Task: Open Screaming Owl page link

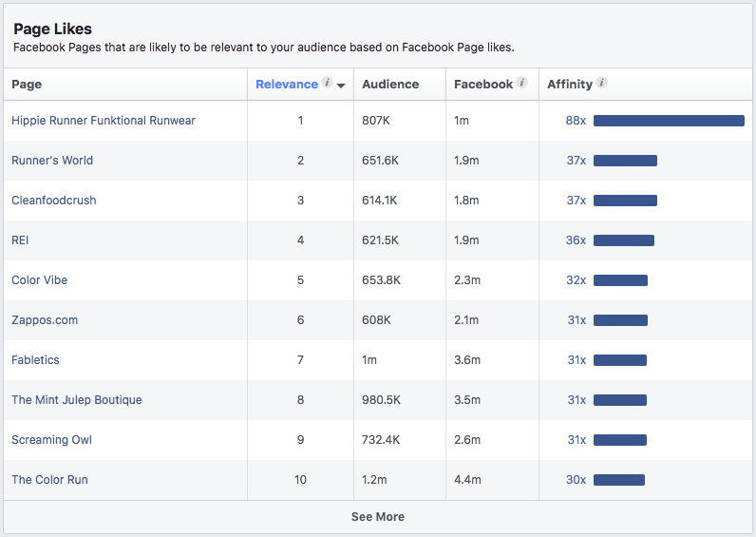Action: pyautogui.click(x=51, y=440)
